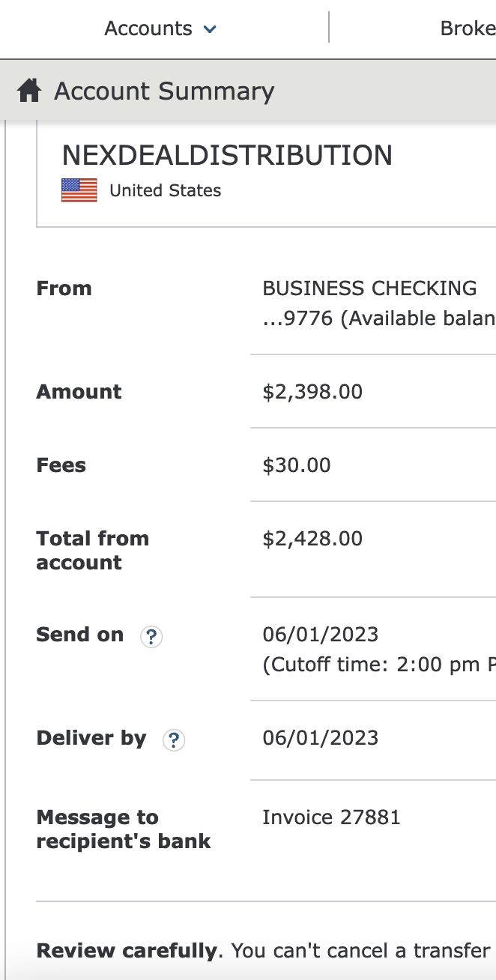
Task: Click the Deliver by date 06/01/2023
Action: pyautogui.click(x=321, y=738)
